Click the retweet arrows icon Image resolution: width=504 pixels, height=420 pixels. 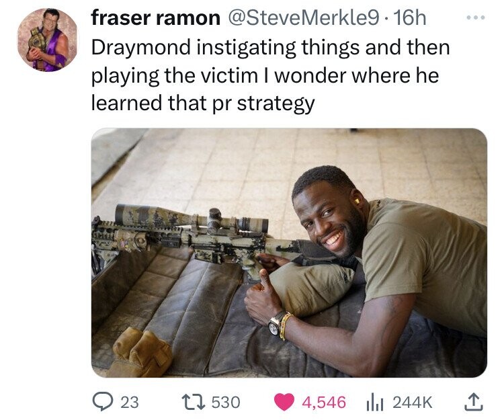pyautogui.click(x=193, y=402)
